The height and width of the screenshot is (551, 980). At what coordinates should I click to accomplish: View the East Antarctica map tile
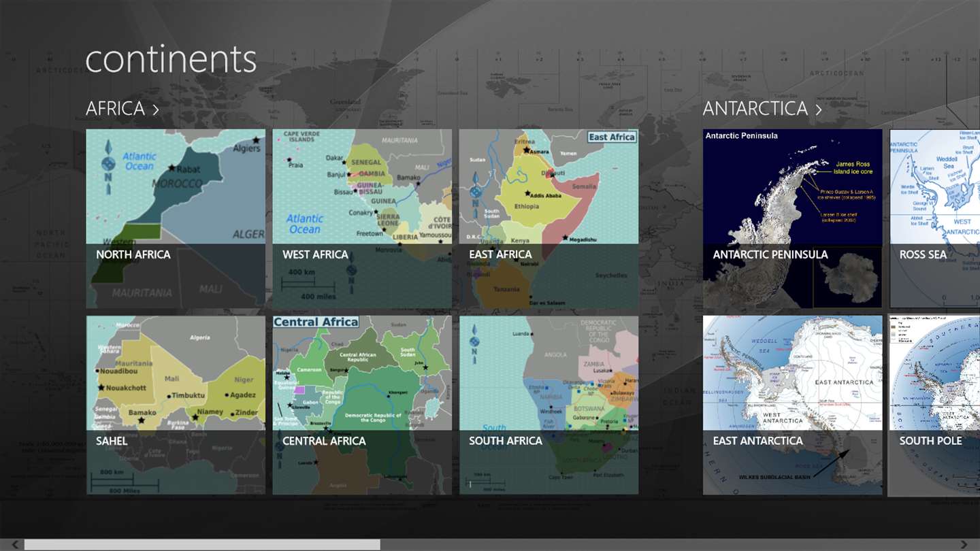[x=792, y=405]
